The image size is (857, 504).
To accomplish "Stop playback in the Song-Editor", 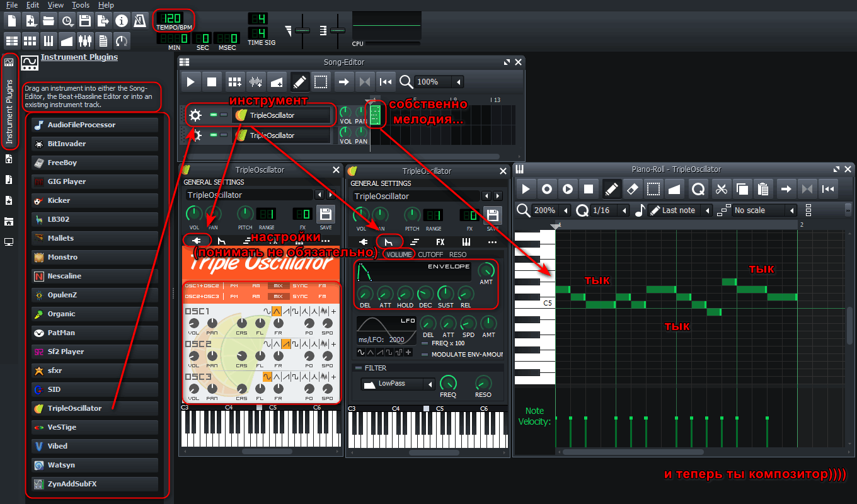I will click(x=212, y=82).
